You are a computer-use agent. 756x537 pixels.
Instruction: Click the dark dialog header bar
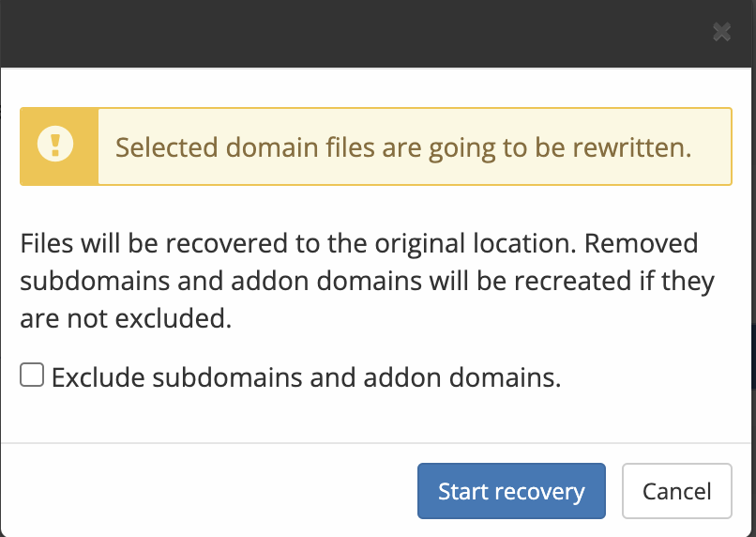coord(378,33)
